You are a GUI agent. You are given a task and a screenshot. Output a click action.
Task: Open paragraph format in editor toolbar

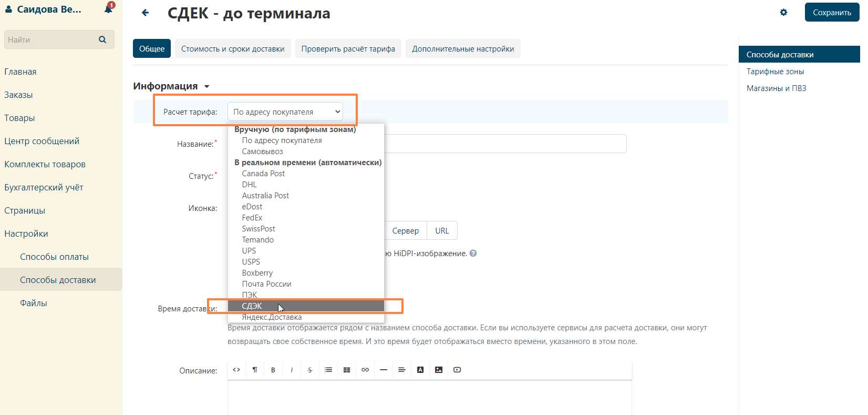[255, 370]
